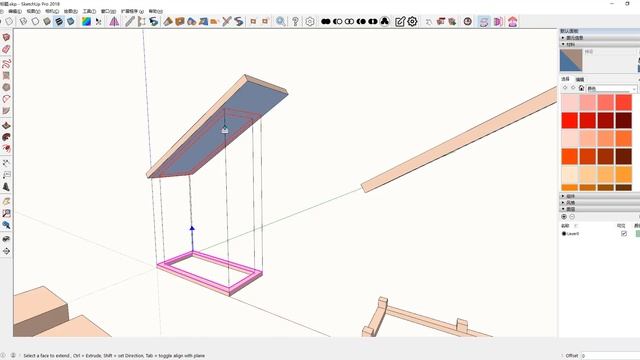
Task: Pick the dark brown swatch in fourth row
Action: (623, 156)
